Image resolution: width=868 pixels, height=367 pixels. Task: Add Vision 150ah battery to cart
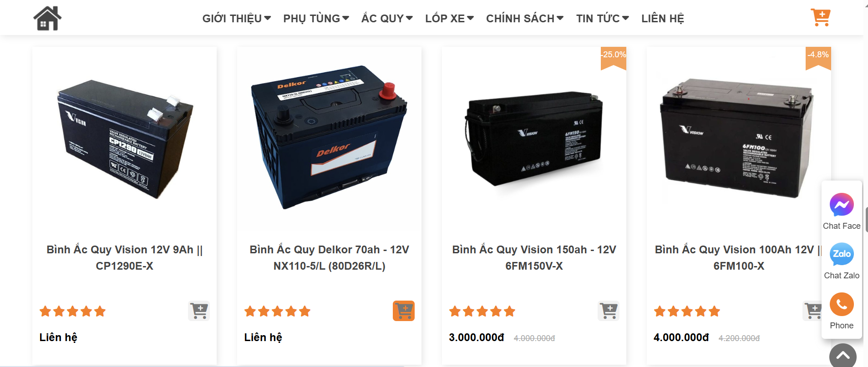(609, 311)
